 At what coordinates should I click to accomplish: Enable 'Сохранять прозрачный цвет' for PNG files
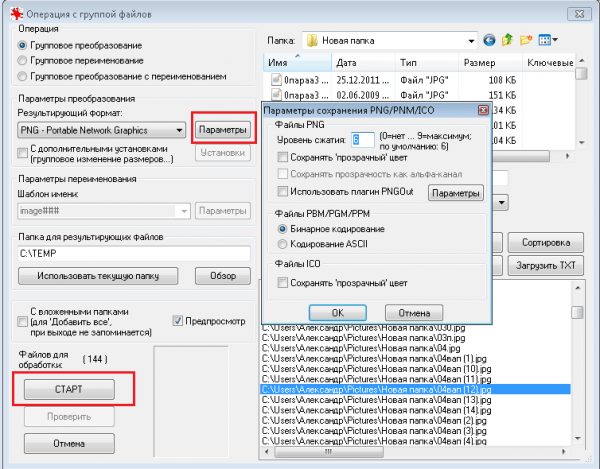click(x=283, y=157)
